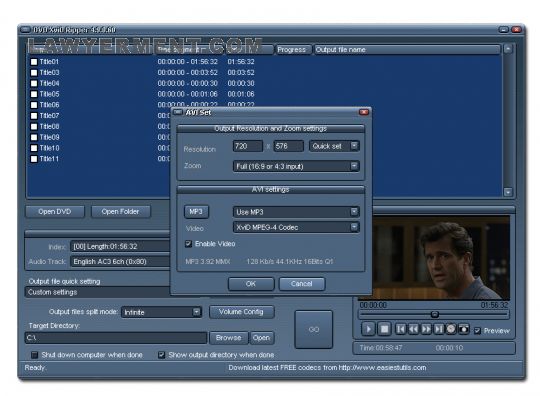This screenshot has width=540, height=396.
Task: Open the Index title length combo box
Action: tap(120, 246)
